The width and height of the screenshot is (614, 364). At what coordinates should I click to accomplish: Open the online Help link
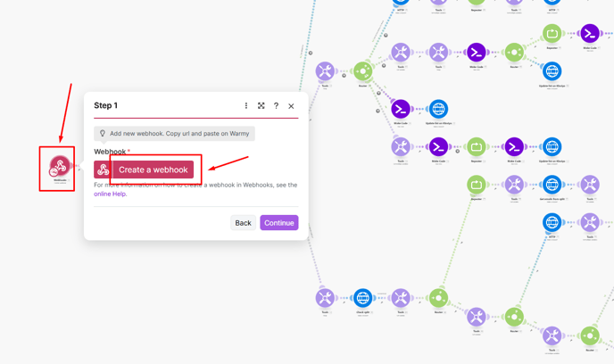pyautogui.click(x=111, y=194)
